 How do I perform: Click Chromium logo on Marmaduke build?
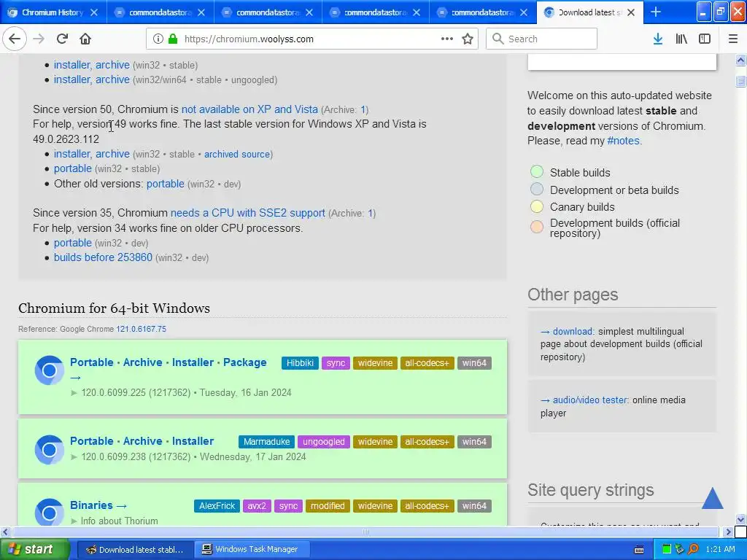coord(49,449)
